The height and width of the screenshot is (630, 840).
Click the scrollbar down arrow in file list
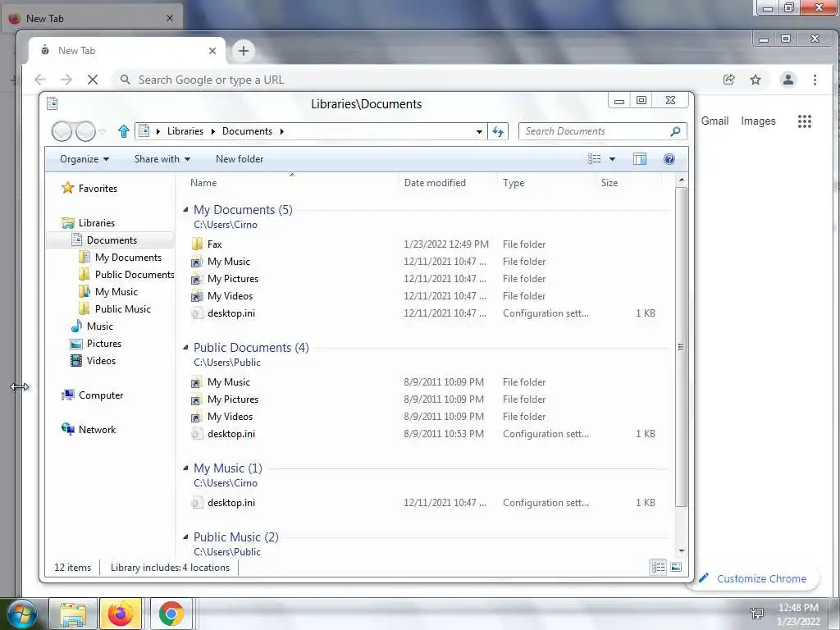point(681,550)
